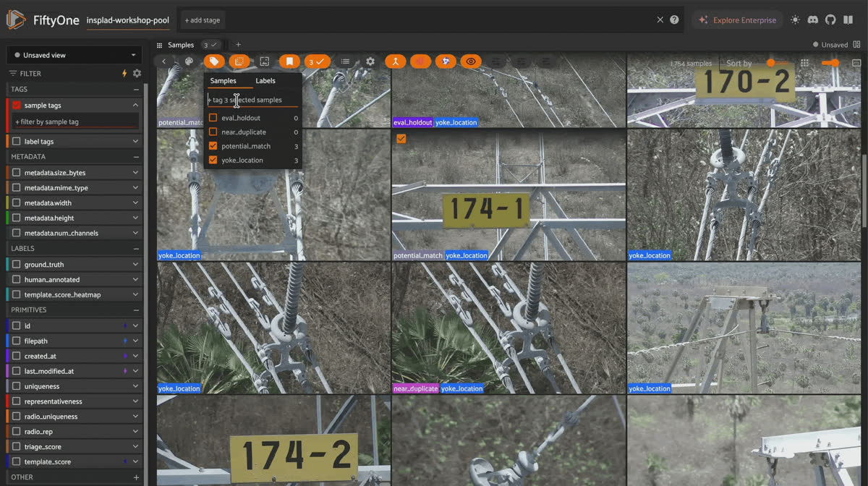This screenshot has height=486, width=868.
Task: Expand the metadata.size_bytes filter
Action: [135, 173]
